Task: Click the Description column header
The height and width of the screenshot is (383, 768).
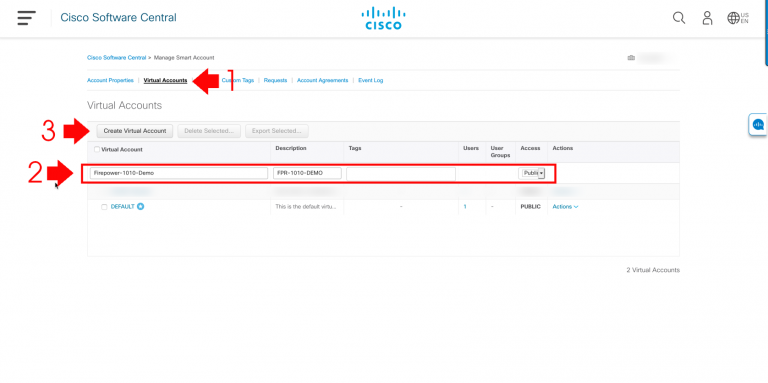Action: click(291, 148)
